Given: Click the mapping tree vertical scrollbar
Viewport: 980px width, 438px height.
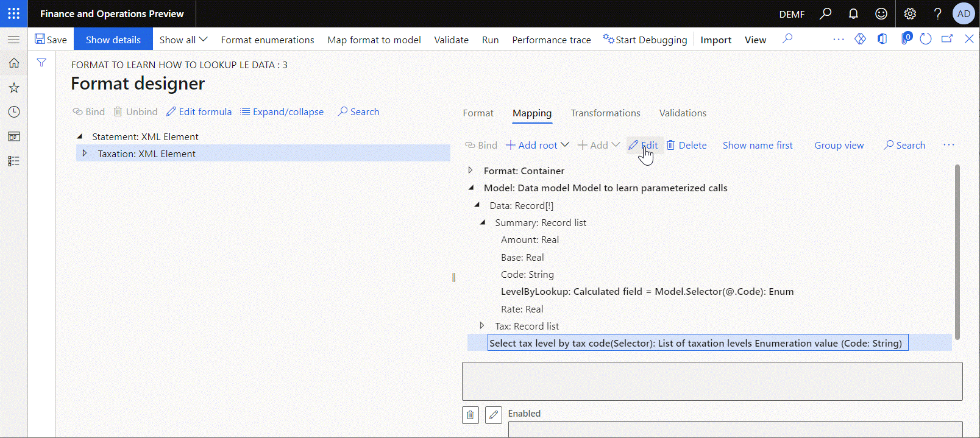Looking at the screenshot, I should [957, 252].
